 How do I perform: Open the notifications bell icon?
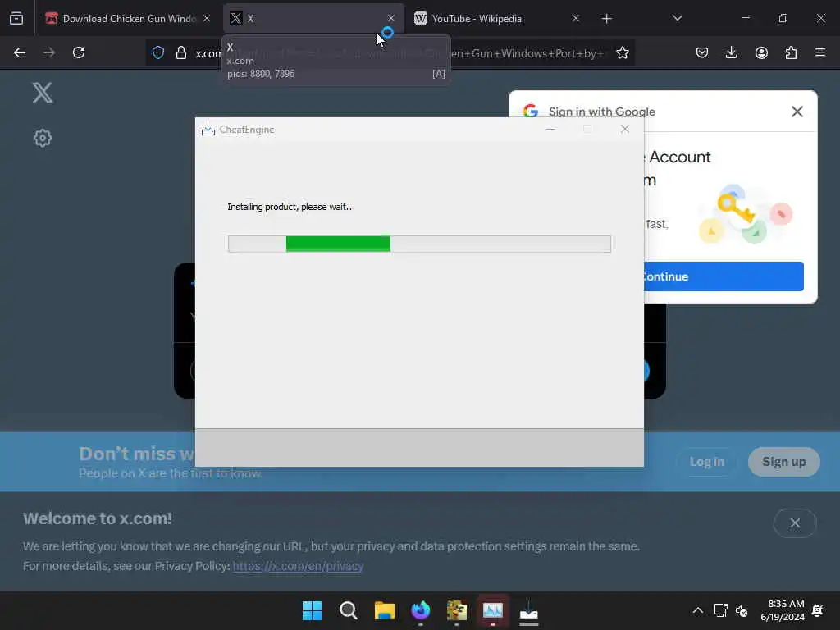tap(818, 610)
